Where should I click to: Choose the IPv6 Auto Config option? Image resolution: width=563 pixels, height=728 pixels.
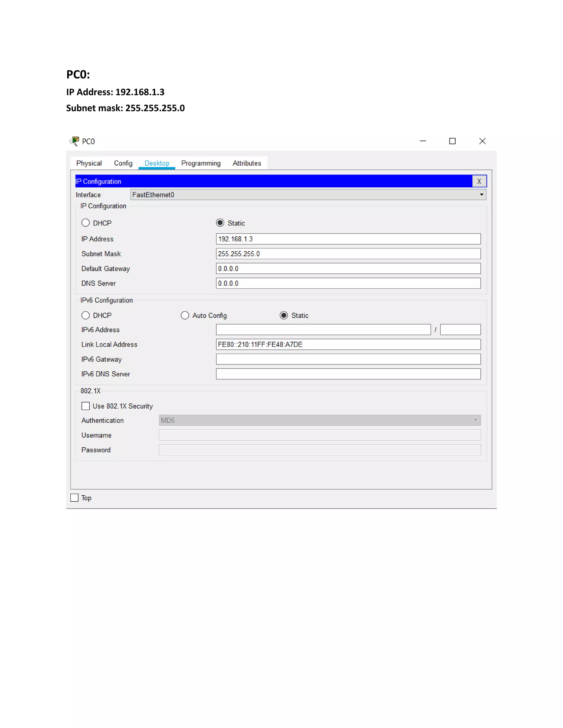click(x=185, y=315)
